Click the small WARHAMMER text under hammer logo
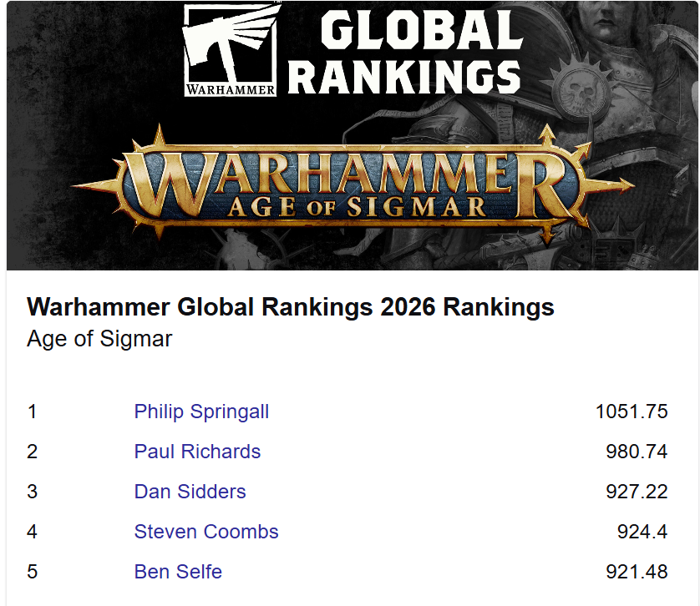 point(231,89)
